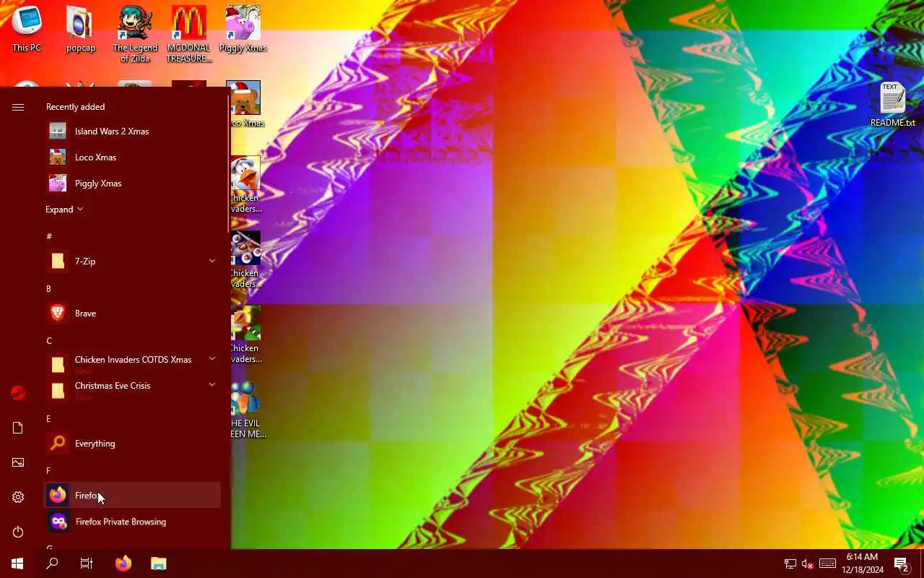Click the Windows Start button on the taskbar
Viewport: 924px width, 578px height.
17,564
